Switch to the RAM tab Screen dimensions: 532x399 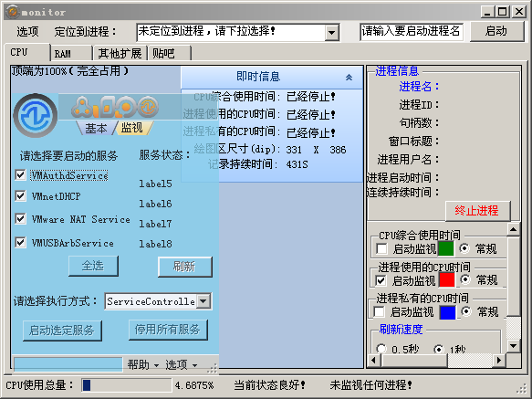(x=70, y=54)
